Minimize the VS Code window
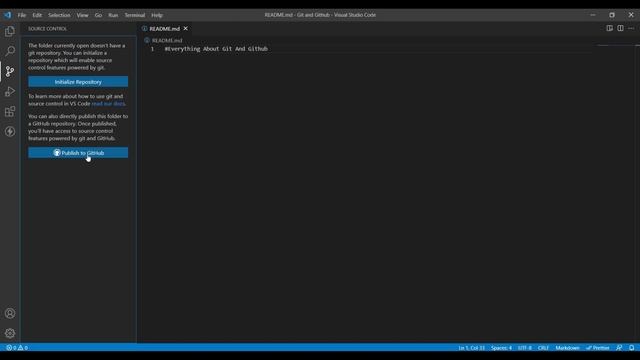Viewport: 640px width, 360px height. [x=593, y=15]
